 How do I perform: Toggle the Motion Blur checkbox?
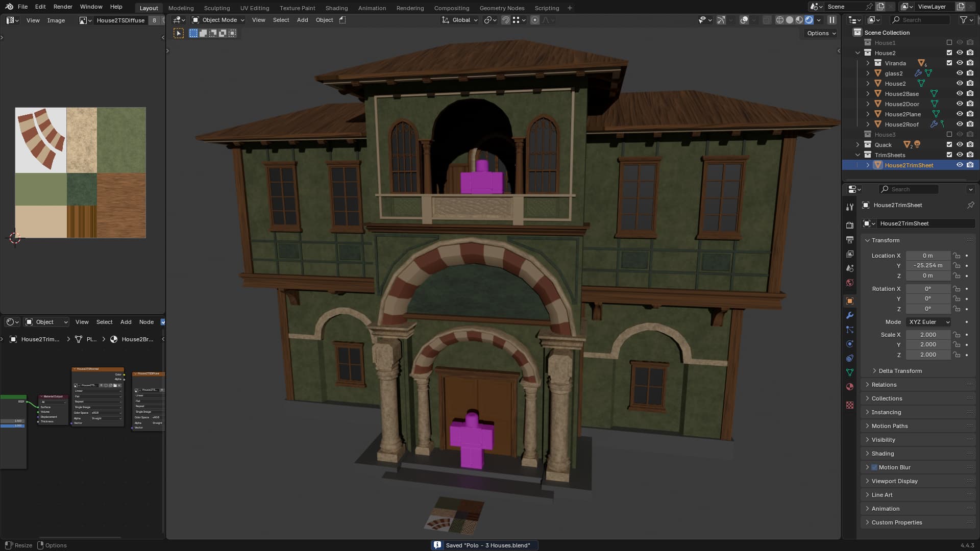coord(874,467)
